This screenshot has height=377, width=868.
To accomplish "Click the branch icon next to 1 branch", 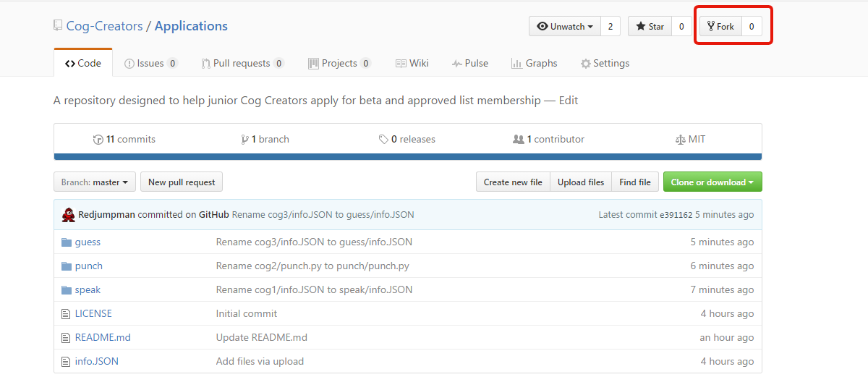I will (245, 139).
